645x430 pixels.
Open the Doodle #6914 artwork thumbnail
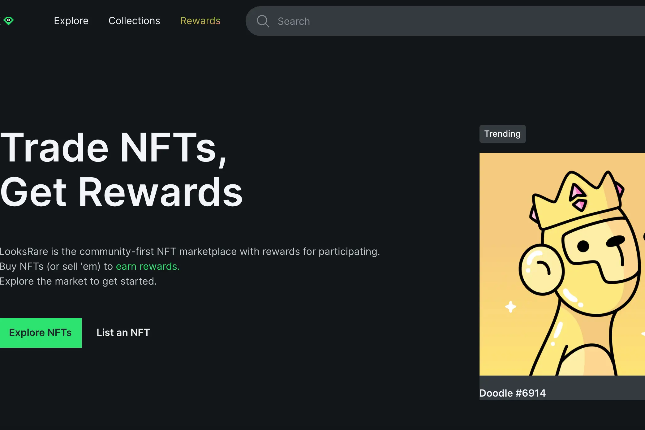(562, 264)
